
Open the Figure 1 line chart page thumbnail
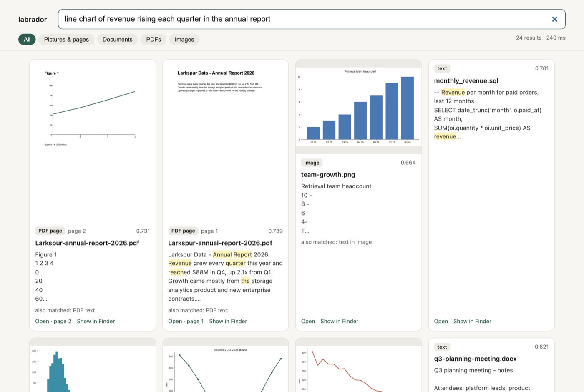point(93,141)
